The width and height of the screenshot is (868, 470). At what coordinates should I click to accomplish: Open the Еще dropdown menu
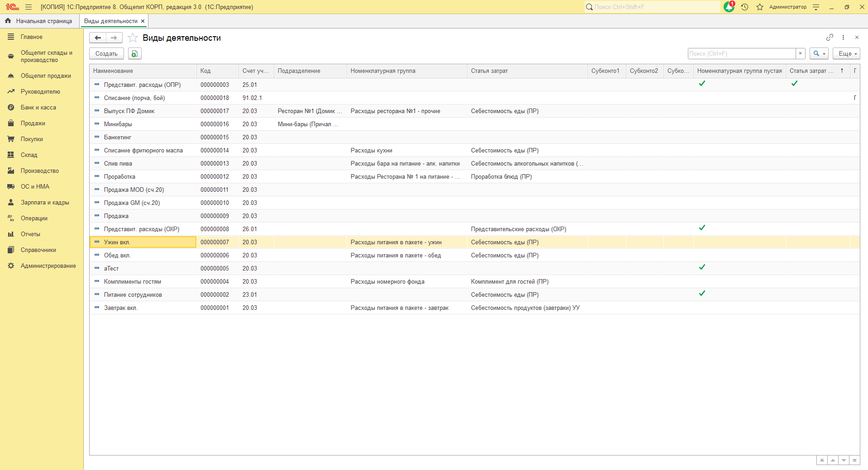(846, 53)
